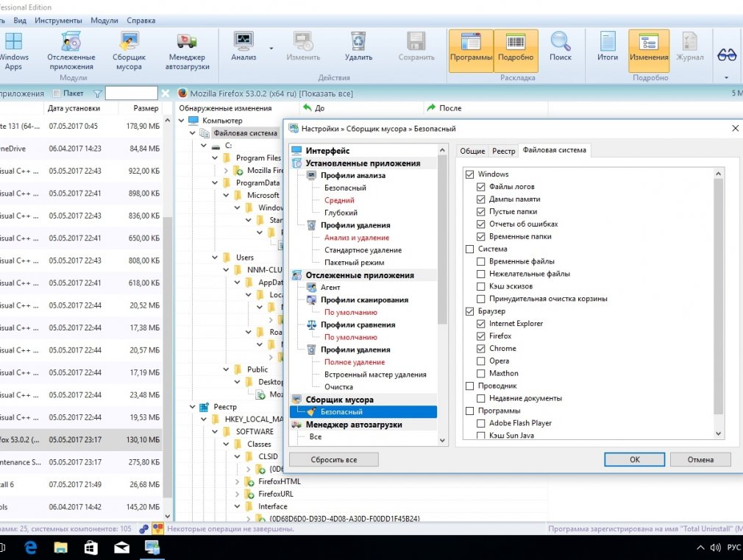This screenshot has height=560, width=743.
Task: Sort by Дата установки column header
Action: point(74,108)
